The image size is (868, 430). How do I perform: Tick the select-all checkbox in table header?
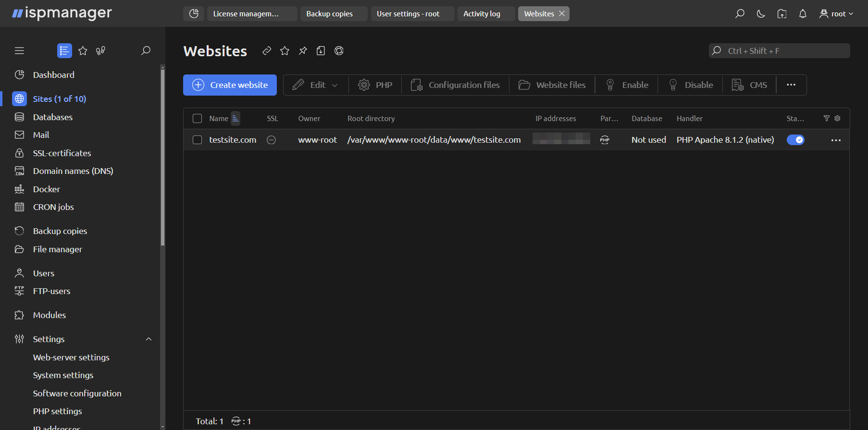pos(197,119)
